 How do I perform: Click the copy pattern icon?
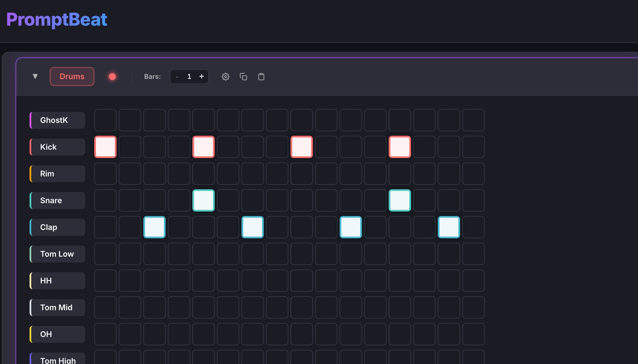tap(243, 77)
